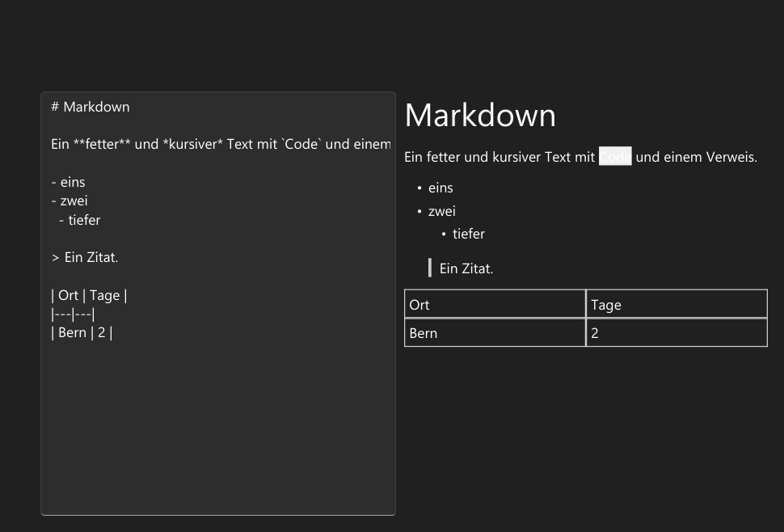Click the '| Bern | 2 |' source line

point(82,333)
